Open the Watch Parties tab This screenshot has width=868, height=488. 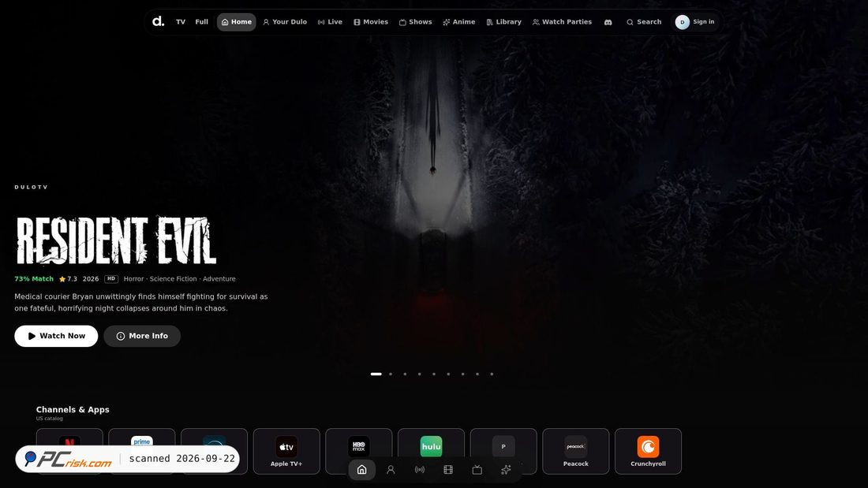point(562,22)
